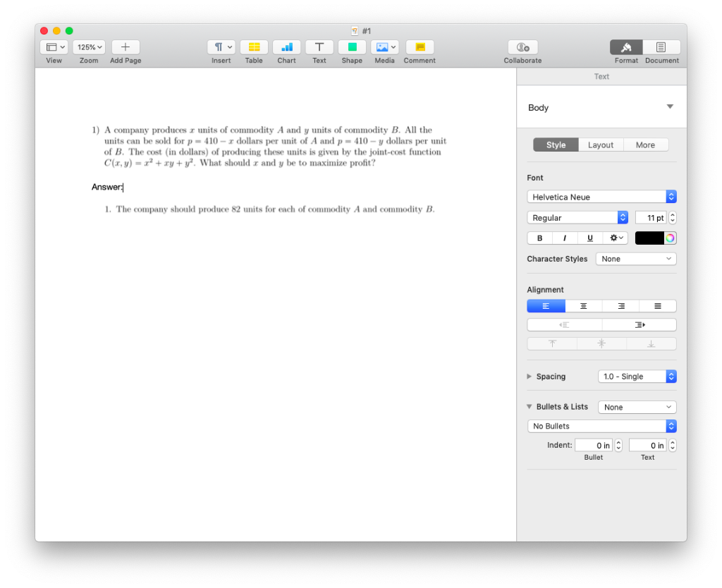Toggle bold formatting on selected text
The image size is (722, 588).
[539, 238]
